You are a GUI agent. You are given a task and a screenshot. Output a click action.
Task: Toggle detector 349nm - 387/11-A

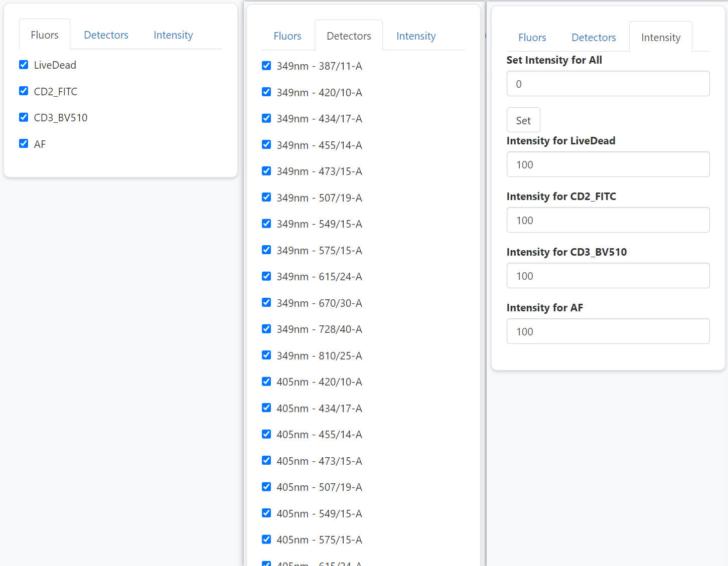[266, 66]
